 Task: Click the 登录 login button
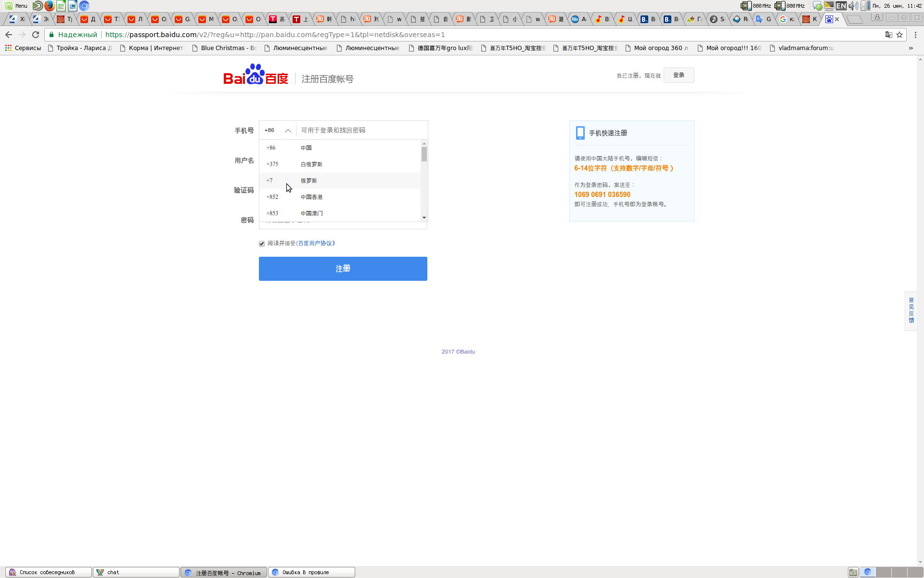point(679,75)
